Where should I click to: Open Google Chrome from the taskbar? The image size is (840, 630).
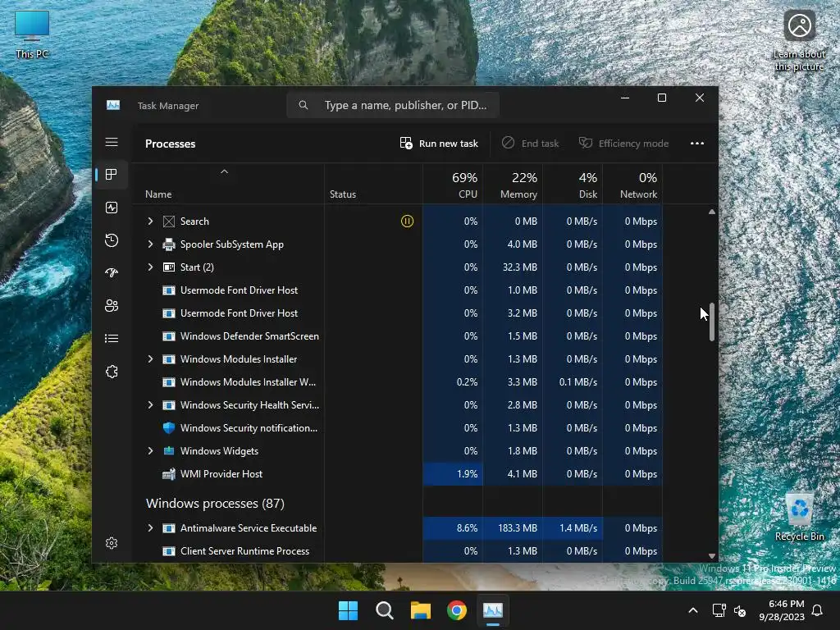[457, 610]
